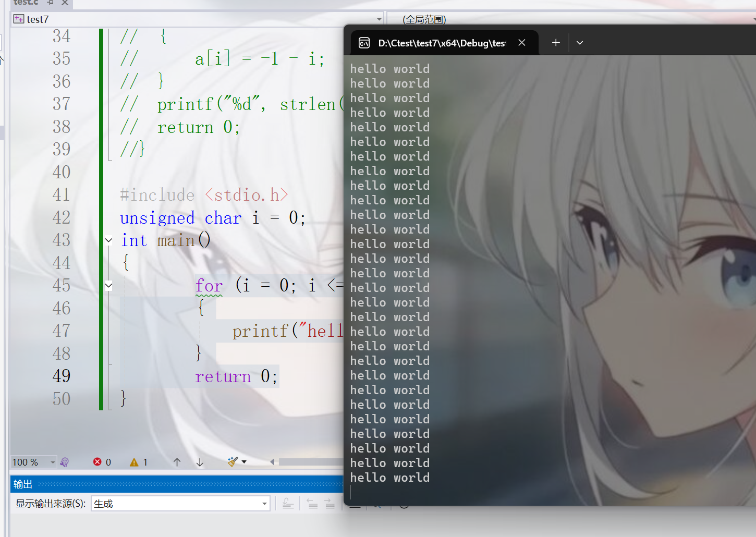
Task: Click the 输出 output panel title
Action: pos(22,484)
